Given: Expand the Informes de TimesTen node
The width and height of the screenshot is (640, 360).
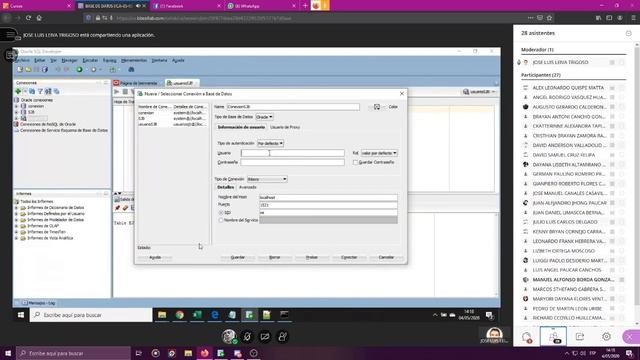Looking at the screenshot, I should tap(17, 232).
